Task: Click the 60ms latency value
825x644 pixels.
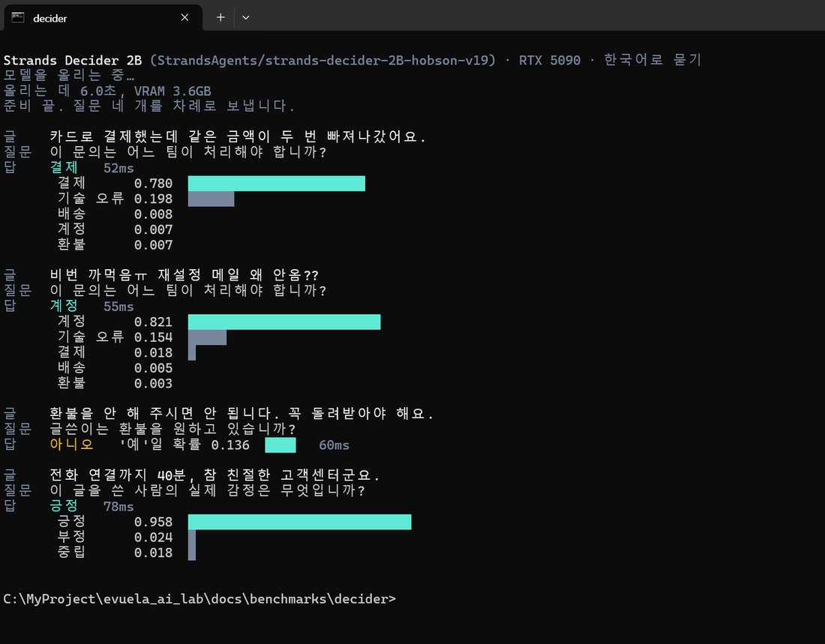Action: pos(334,445)
